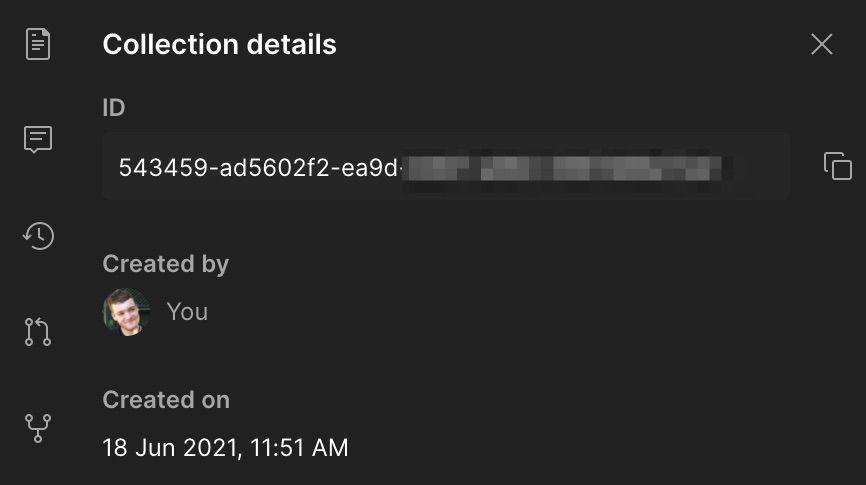Screen dimensions: 866x485
Task: Open the Comments sidebar icon
Action: 38,139
